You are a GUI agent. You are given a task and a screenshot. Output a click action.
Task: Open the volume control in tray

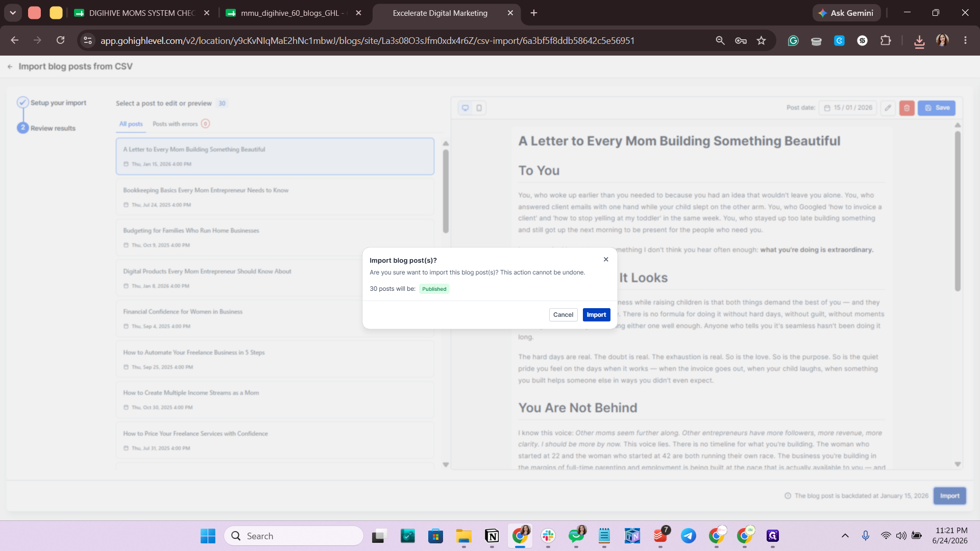pyautogui.click(x=901, y=536)
